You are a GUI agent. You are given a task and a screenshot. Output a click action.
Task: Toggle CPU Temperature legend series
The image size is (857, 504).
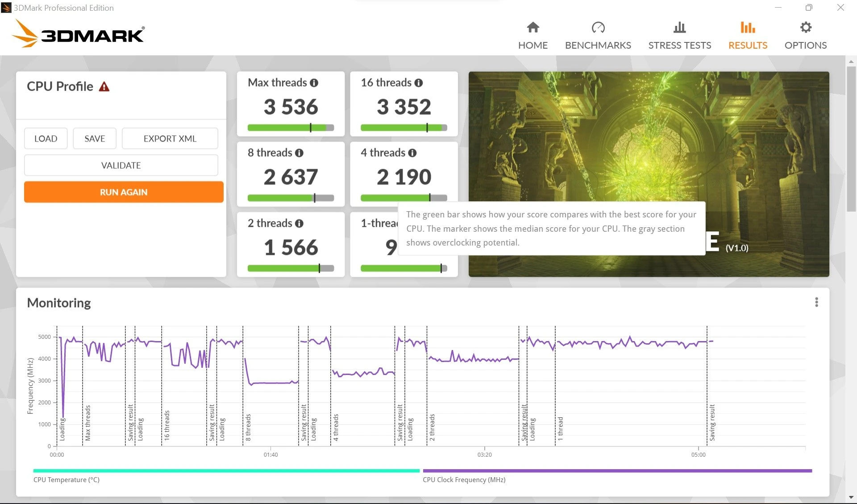tap(226, 476)
